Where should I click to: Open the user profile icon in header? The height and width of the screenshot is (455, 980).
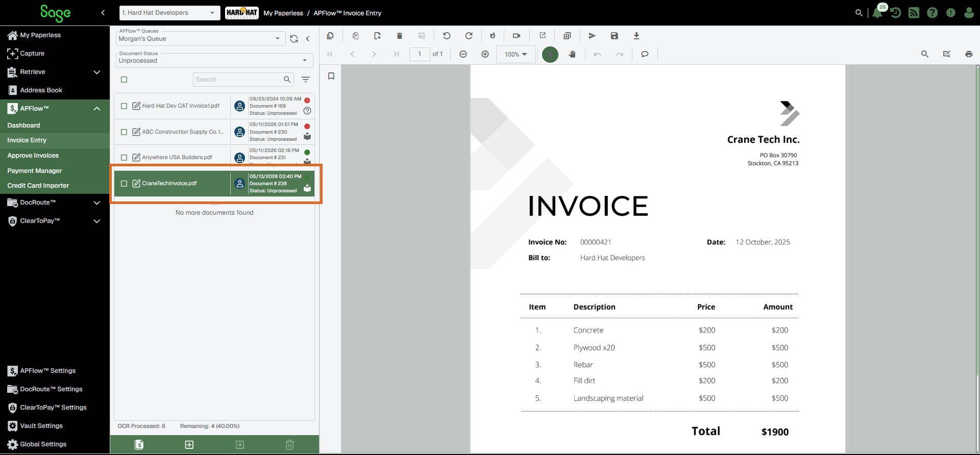(x=969, y=13)
